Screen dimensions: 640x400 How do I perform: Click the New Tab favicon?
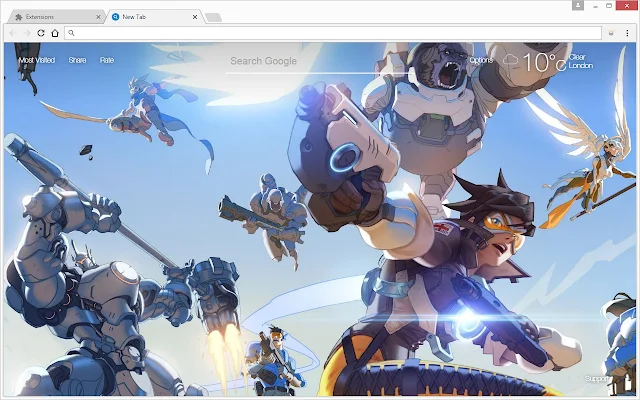click(116, 17)
